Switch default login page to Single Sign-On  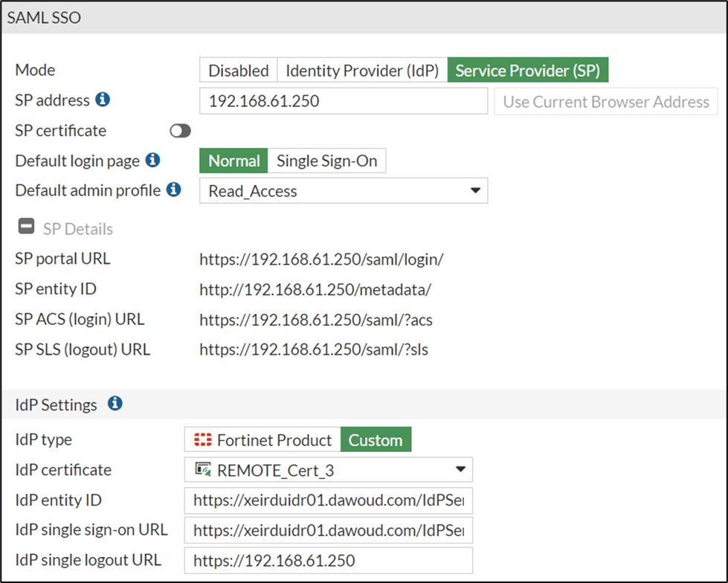[x=326, y=161]
